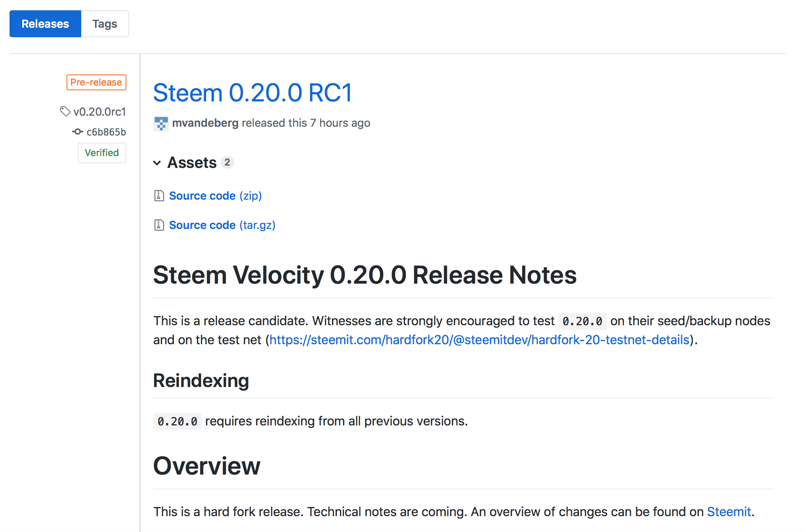Open the Steem 0.20.0 RC1 release title

click(x=252, y=93)
